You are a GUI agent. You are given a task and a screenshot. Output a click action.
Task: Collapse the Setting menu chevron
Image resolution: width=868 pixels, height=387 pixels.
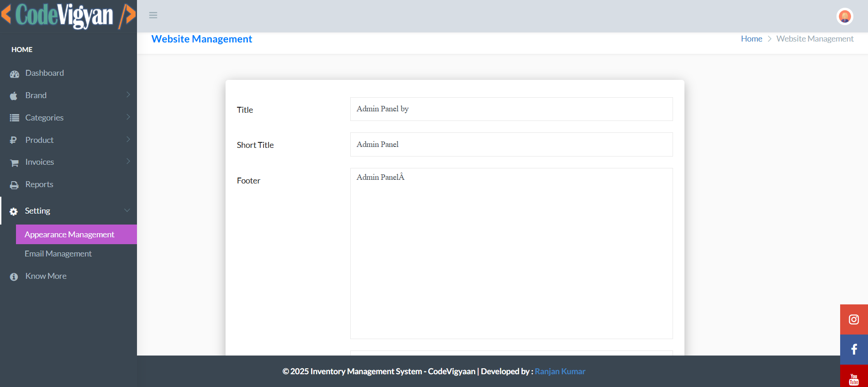127,210
